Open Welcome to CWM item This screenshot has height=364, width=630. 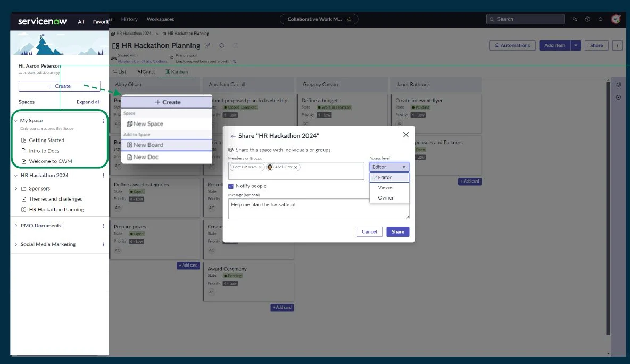tap(50, 161)
